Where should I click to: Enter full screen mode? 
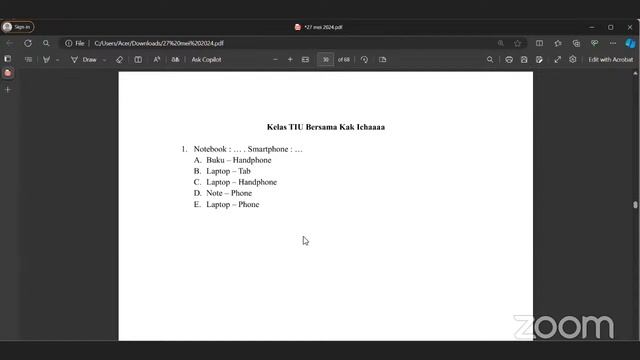(x=558, y=60)
